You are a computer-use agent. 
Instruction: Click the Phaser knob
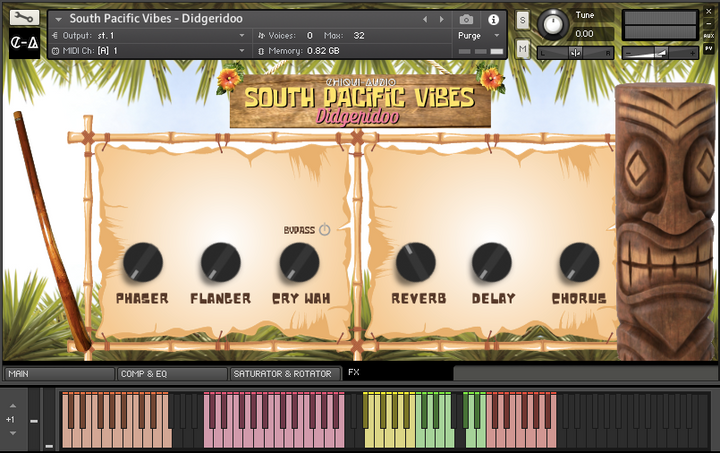pyautogui.click(x=143, y=262)
